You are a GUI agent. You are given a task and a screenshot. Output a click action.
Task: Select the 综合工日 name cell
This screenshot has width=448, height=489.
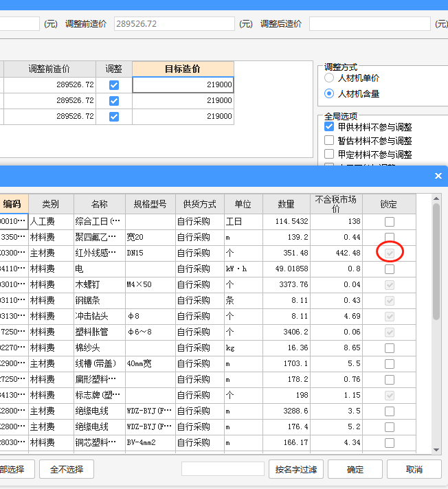pyautogui.click(x=100, y=222)
